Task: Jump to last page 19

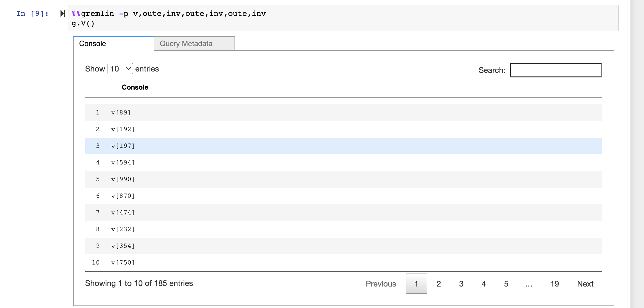Action: [x=554, y=284]
